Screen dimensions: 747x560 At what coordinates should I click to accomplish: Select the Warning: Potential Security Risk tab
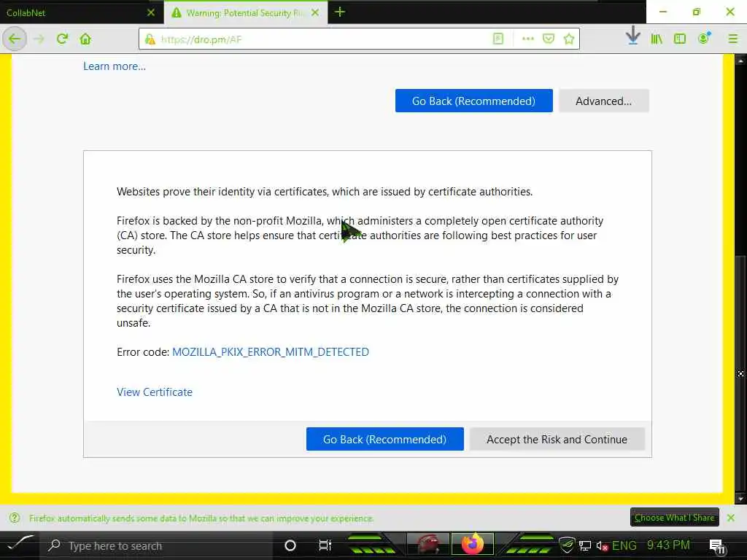245,12
